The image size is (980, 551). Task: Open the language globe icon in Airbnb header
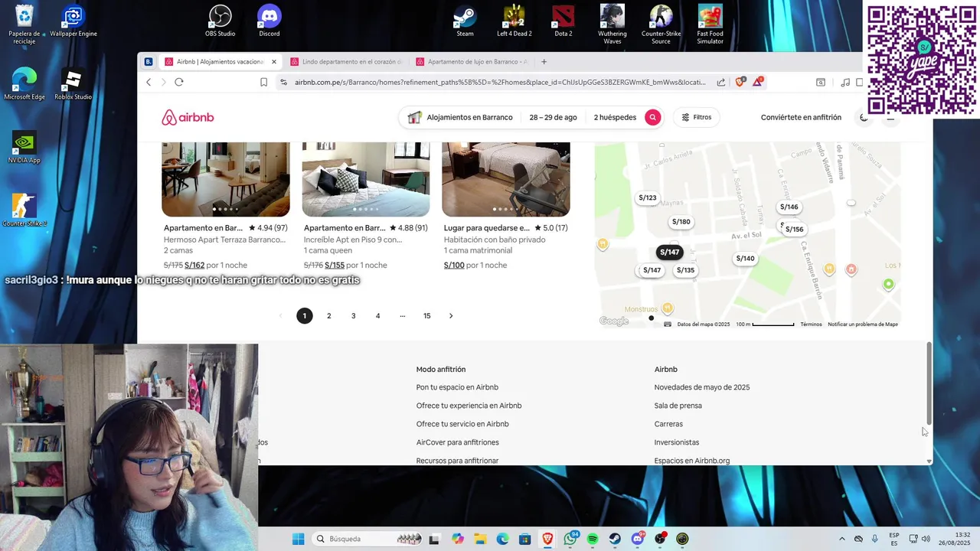[x=864, y=117]
